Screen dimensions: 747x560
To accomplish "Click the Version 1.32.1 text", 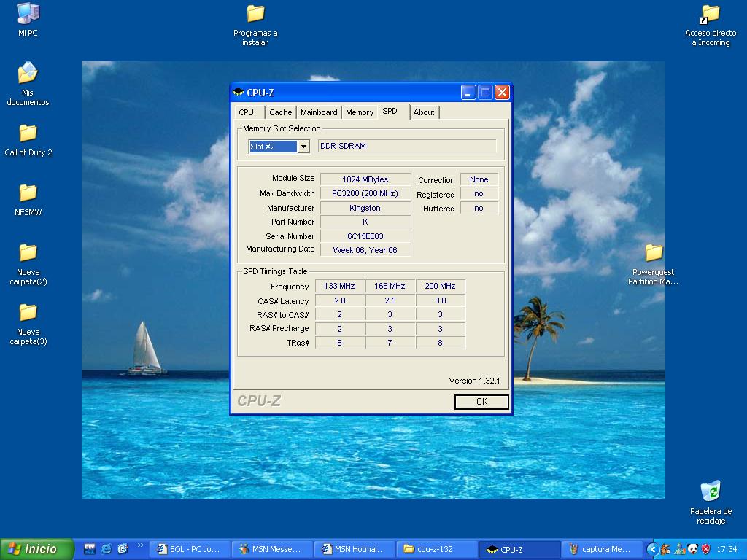I will point(474,381).
